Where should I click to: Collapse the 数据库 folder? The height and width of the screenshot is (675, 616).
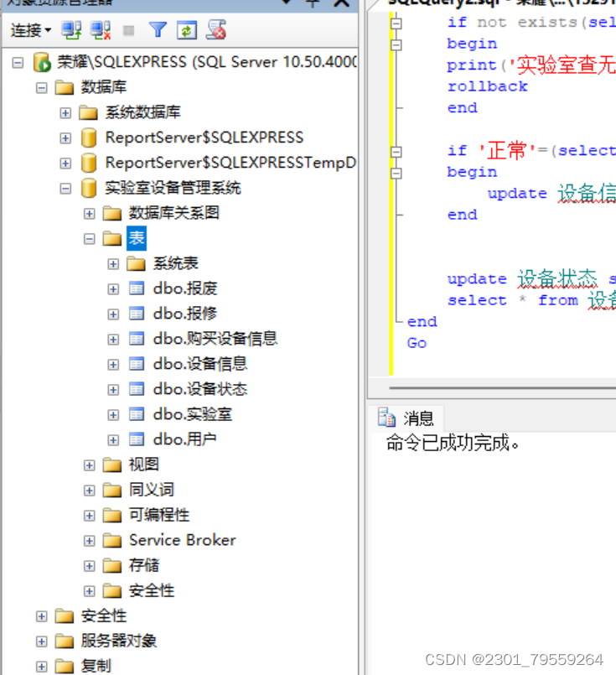click(x=42, y=88)
